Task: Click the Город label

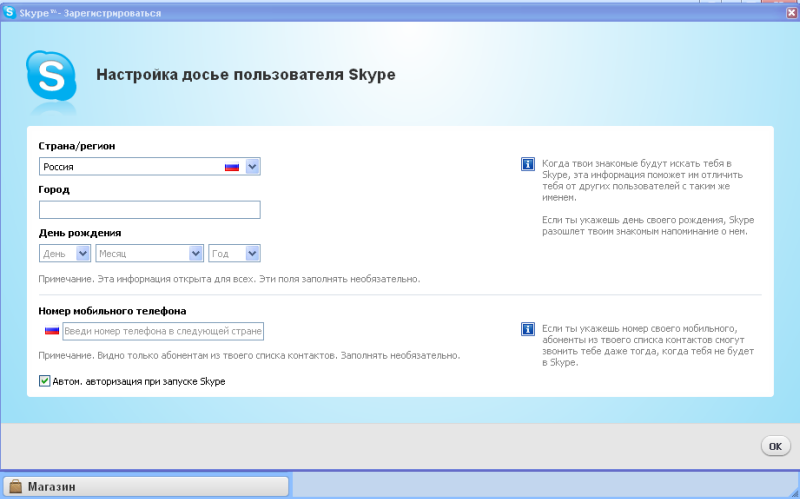Action: click(x=54, y=189)
